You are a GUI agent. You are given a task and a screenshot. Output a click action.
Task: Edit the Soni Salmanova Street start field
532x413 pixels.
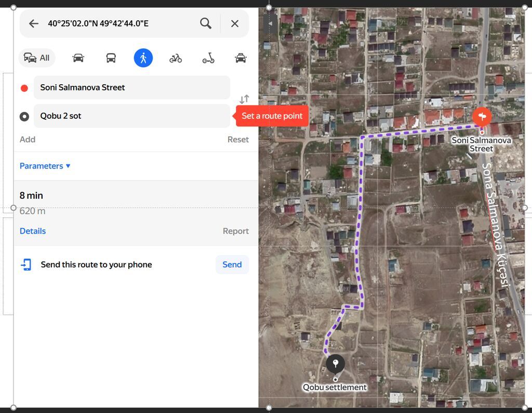tap(131, 87)
